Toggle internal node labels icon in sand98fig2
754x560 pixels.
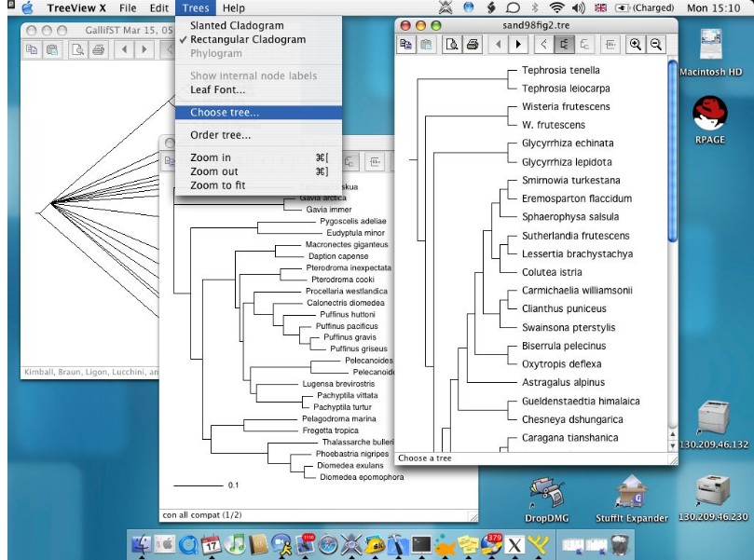point(610,45)
